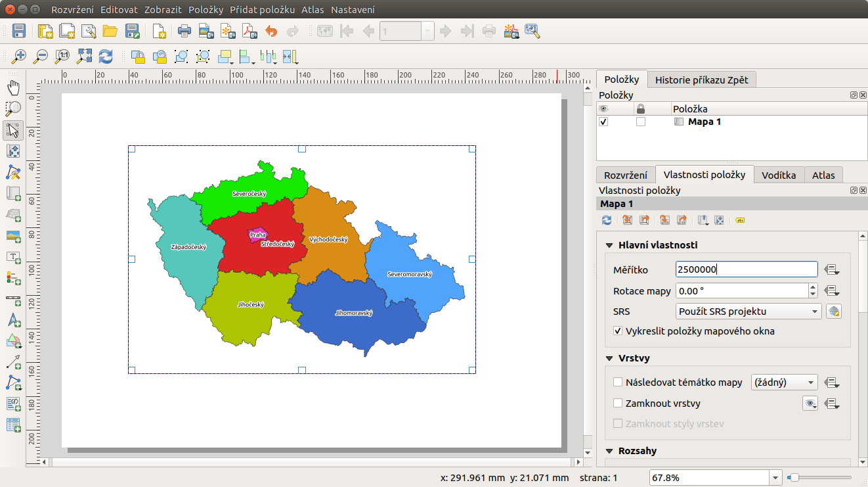868x487 pixels.
Task: Select the Zoom tool in left toolbox
Action: (13, 109)
